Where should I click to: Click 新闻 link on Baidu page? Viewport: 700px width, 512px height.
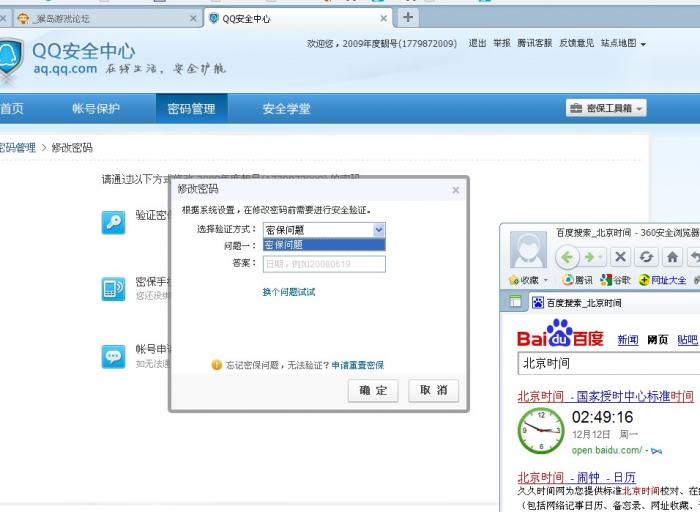628,340
